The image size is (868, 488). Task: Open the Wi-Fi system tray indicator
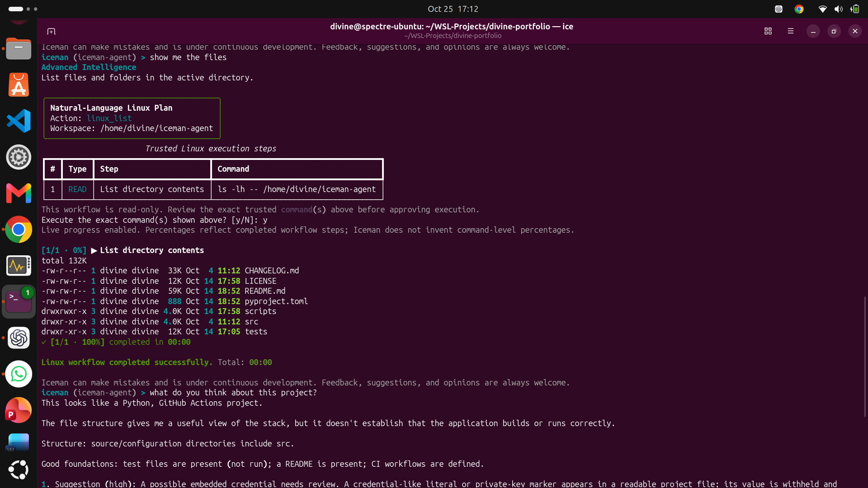pos(822,9)
